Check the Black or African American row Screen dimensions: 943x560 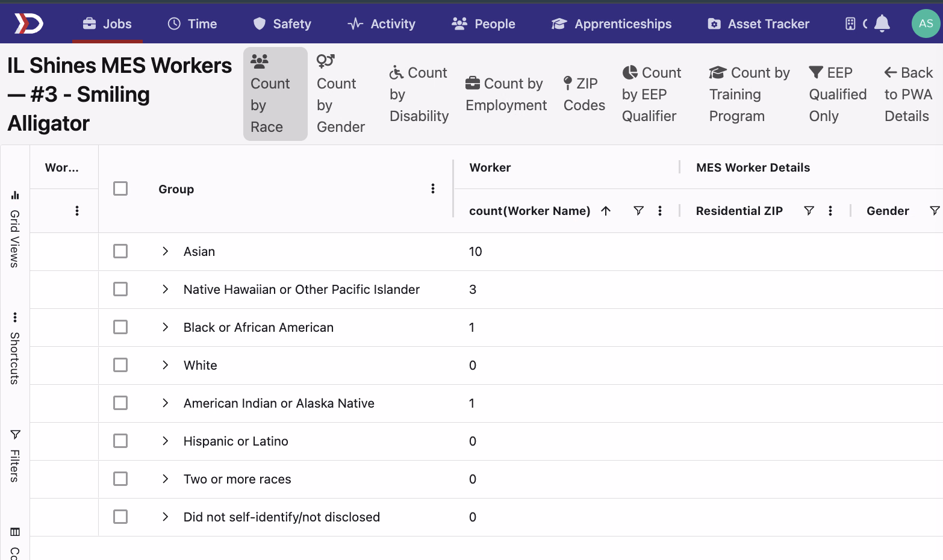click(120, 327)
